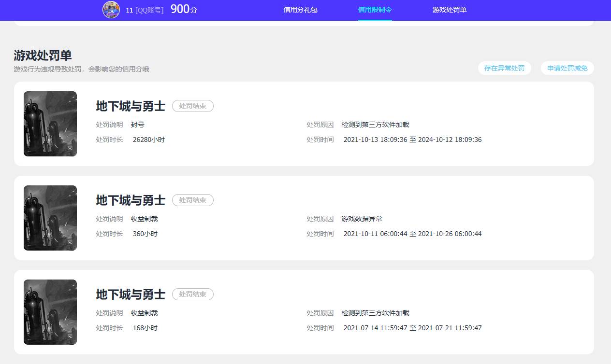
Task: Click the 存在异常处罚 button
Action: (504, 68)
